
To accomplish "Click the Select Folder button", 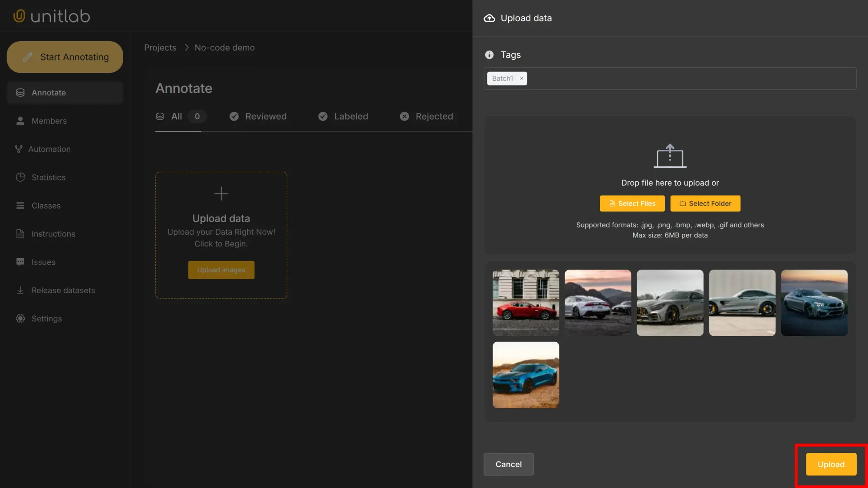I will [x=705, y=203].
